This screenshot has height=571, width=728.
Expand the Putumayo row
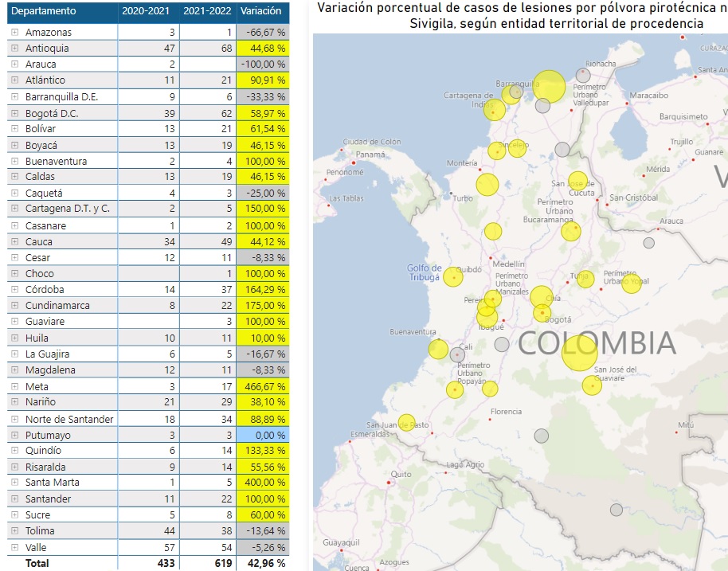tap(14, 436)
